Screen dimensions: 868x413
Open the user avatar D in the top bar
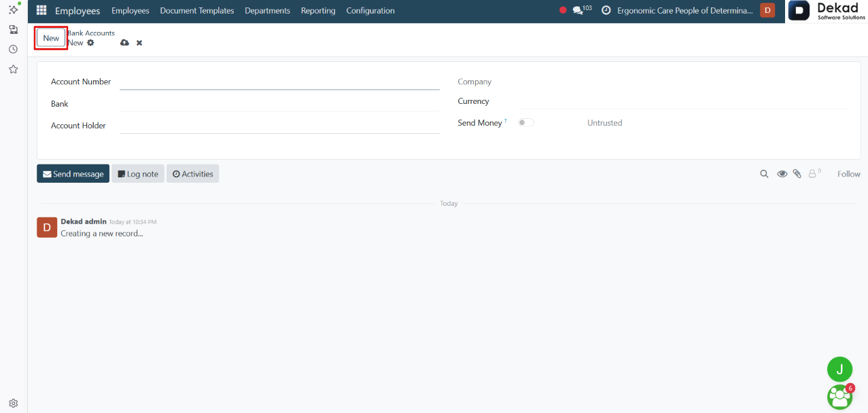(767, 10)
